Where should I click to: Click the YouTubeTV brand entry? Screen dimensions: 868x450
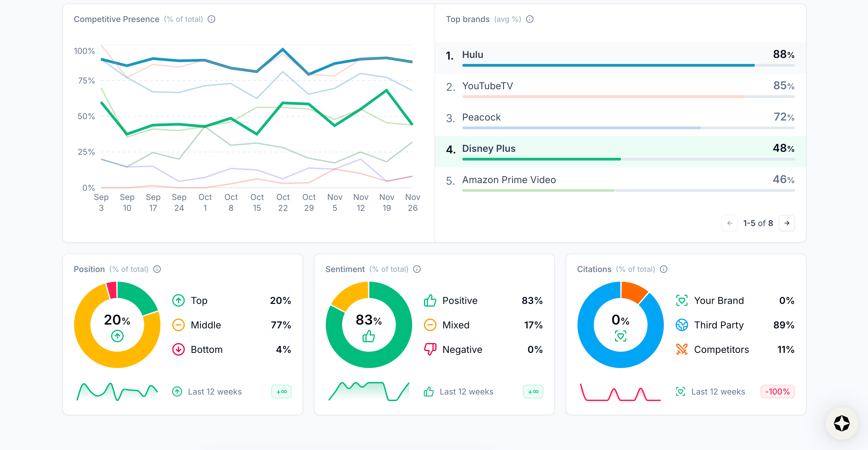[487, 86]
